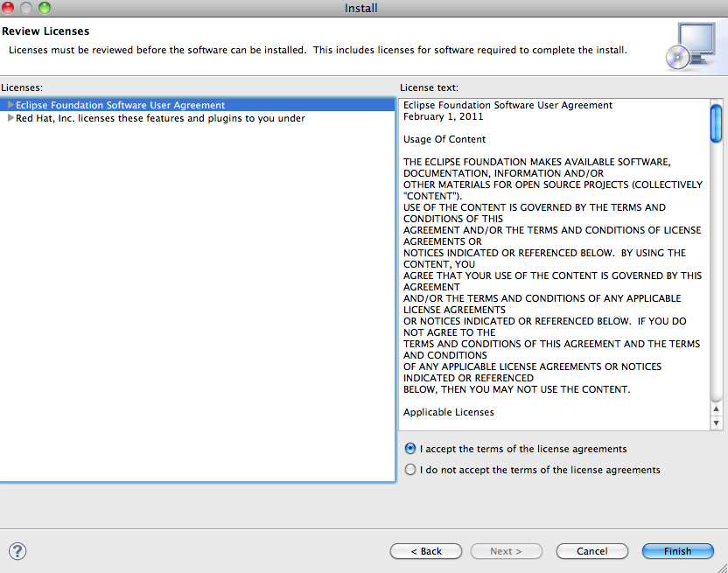
Task: Select 'I do not accept the terms' radio button
Action: 410,470
